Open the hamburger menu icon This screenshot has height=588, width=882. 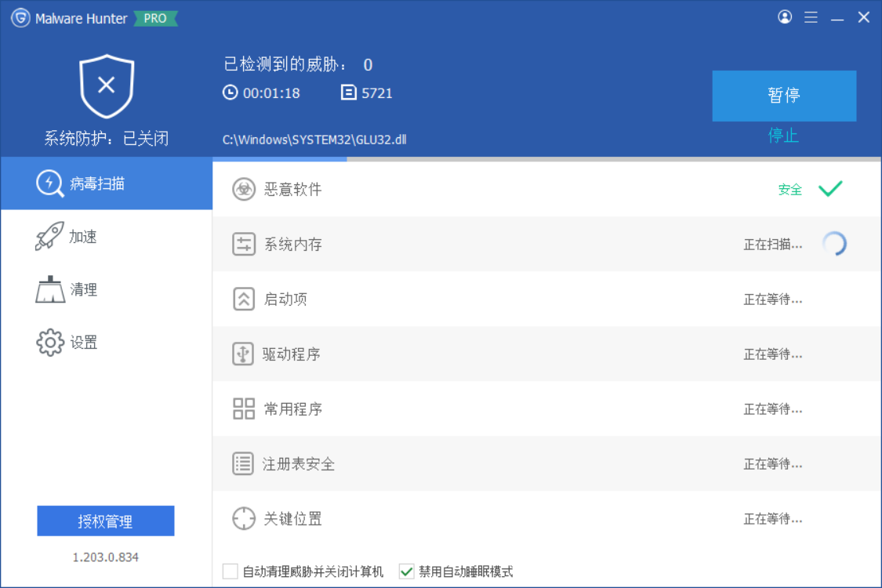point(811,17)
